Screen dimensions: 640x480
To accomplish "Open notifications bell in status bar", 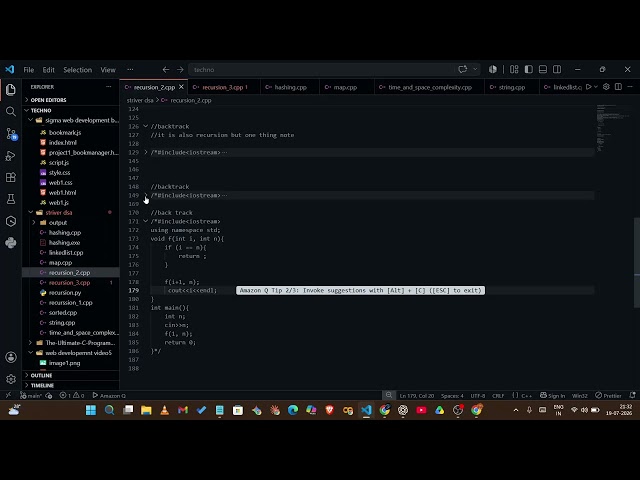I will point(632,396).
